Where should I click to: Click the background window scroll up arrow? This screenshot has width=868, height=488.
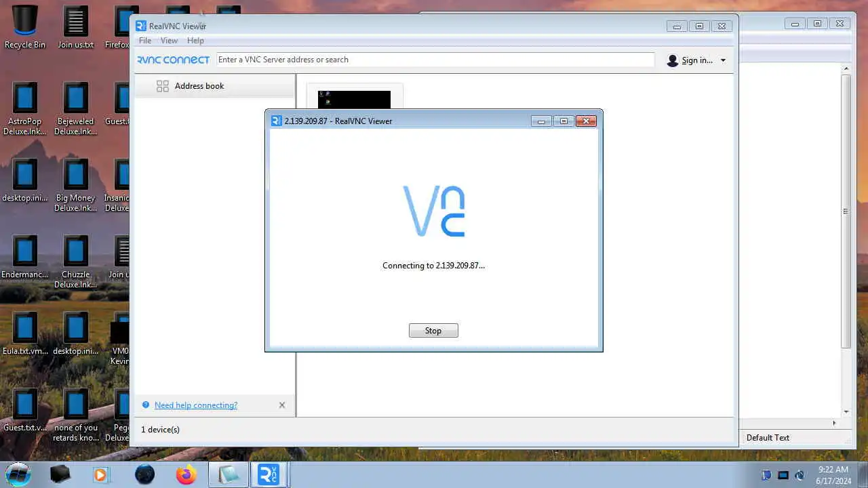tap(846, 69)
